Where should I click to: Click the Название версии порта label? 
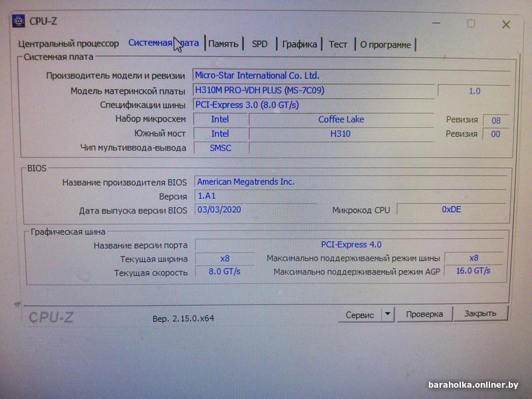point(140,245)
